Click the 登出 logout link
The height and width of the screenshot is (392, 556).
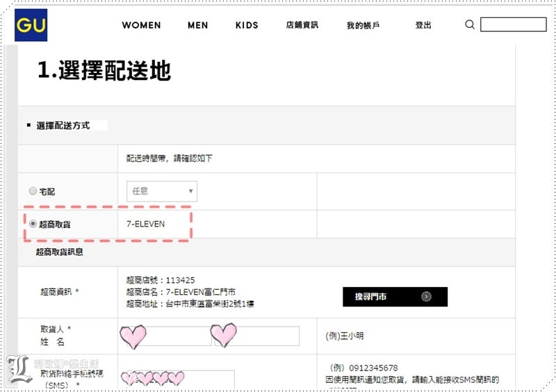pyautogui.click(x=423, y=25)
